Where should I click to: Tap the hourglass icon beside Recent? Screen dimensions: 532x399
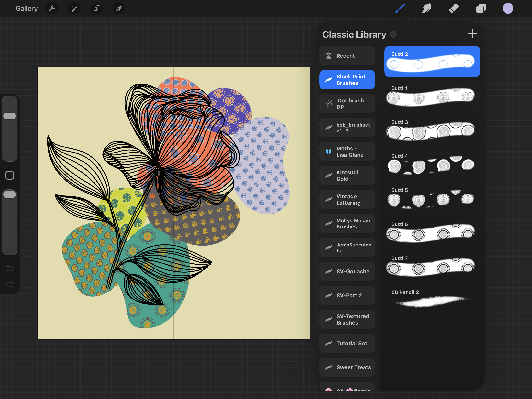(328, 56)
